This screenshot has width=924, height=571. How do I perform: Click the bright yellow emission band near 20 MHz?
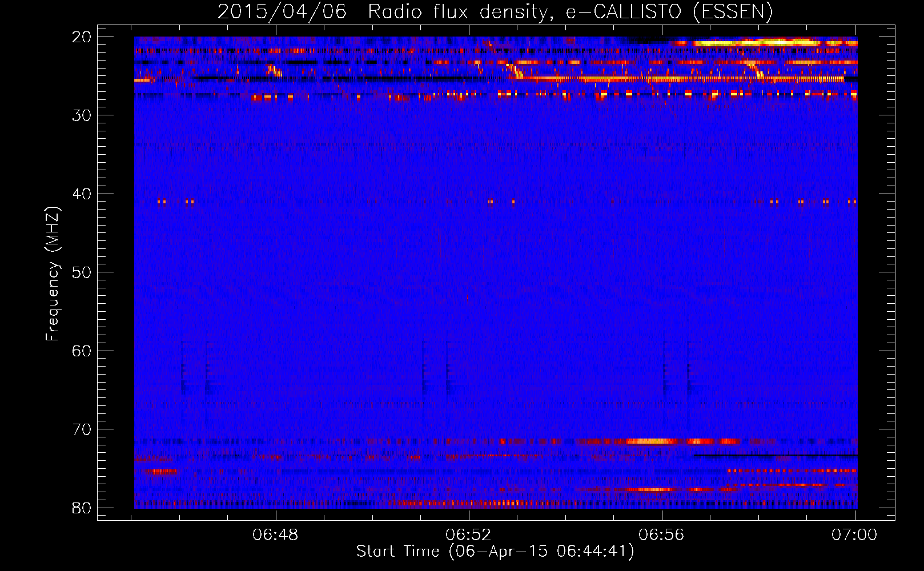pos(765,42)
